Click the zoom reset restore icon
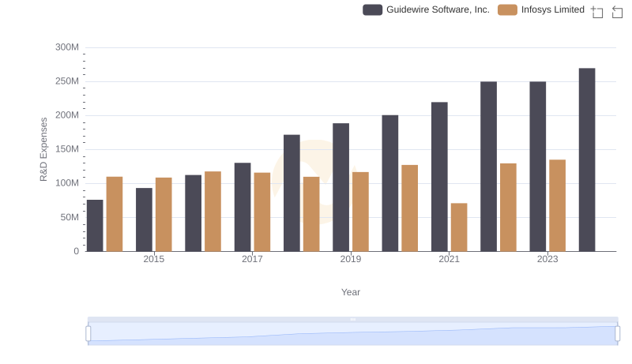 click(617, 12)
